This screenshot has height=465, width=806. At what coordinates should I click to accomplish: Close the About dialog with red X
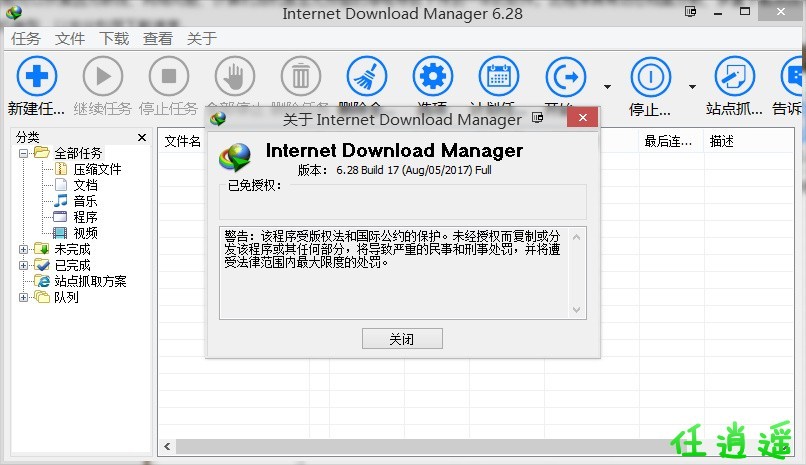click(x=582, y=117)
